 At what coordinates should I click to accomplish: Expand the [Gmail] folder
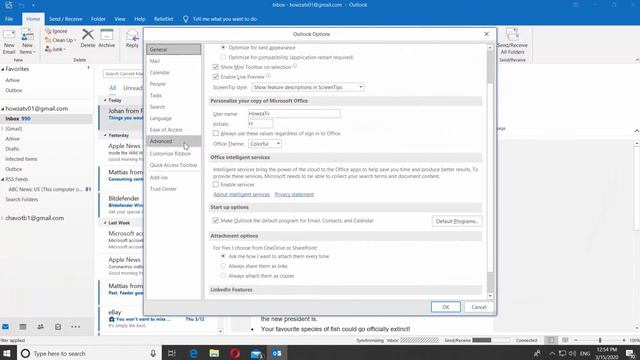(x=3, y=129)
